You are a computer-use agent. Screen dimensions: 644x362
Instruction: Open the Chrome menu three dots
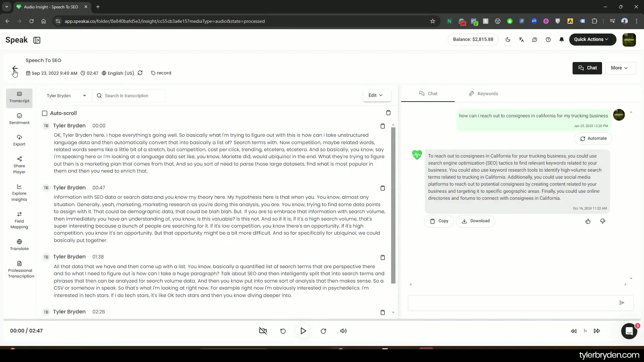click(x=637, y=21)
